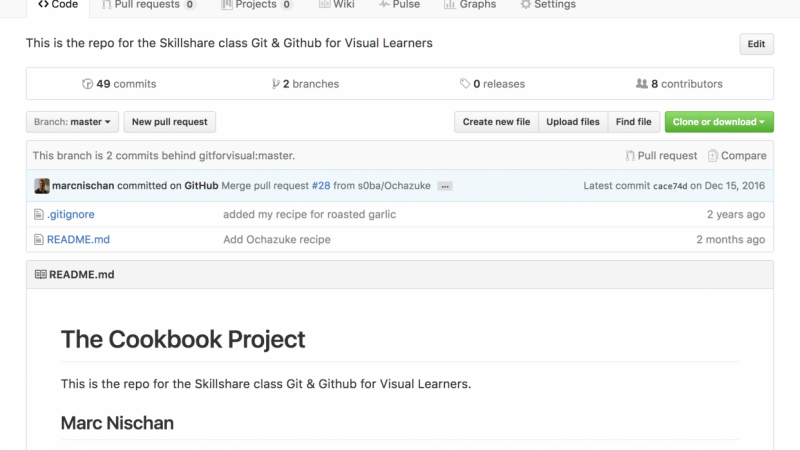
Task: Click the Graphs bar chart icon
Action: [449, 5]
